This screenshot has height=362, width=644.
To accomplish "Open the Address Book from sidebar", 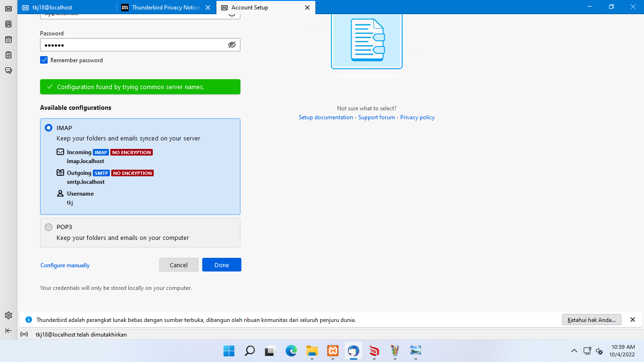I will coord(8,24).
